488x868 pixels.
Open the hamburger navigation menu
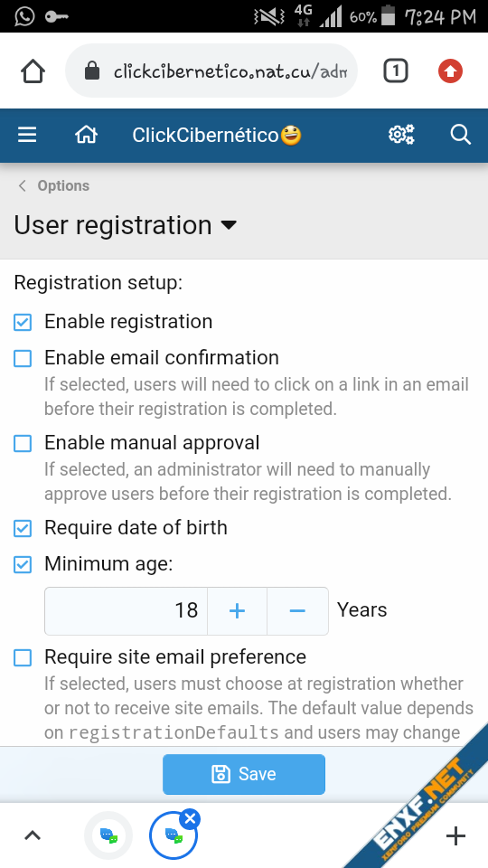27,135
